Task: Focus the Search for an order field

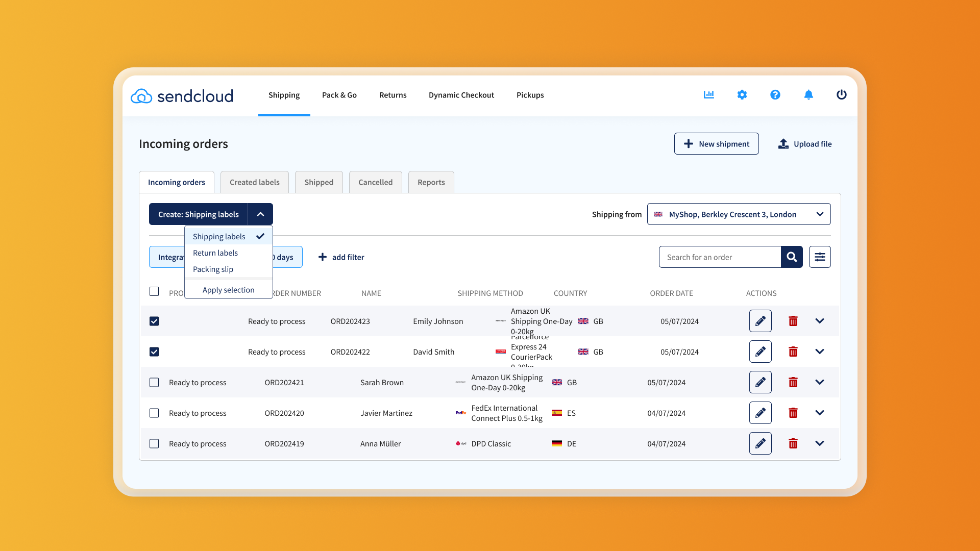Action: pyautogui.click(x=720, y=257)
